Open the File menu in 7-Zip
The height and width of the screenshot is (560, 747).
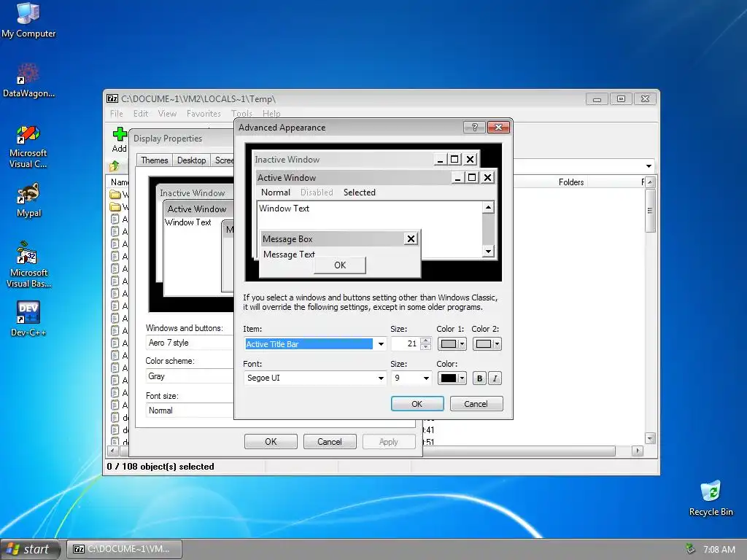click(116, 113)
